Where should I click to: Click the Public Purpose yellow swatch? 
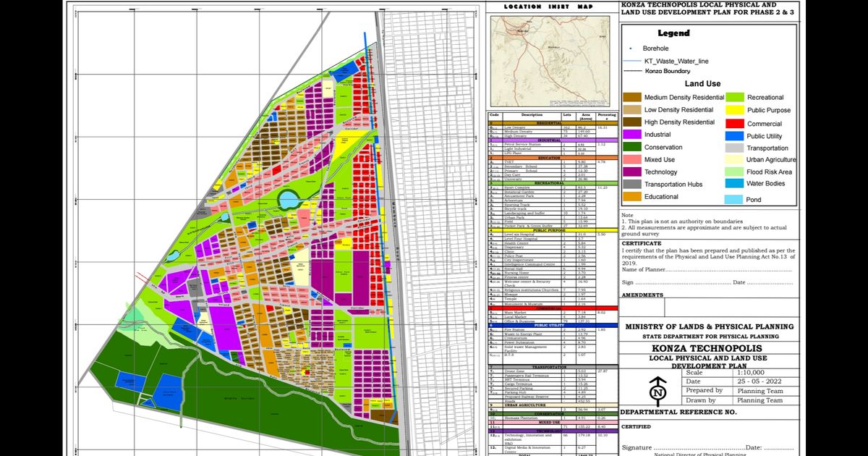735,110
